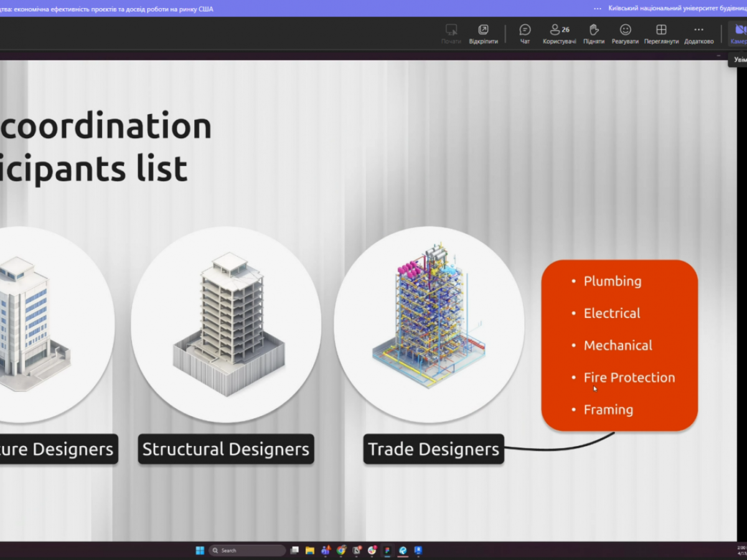Open Figma from the taskbar

click(x=387, y=551)
